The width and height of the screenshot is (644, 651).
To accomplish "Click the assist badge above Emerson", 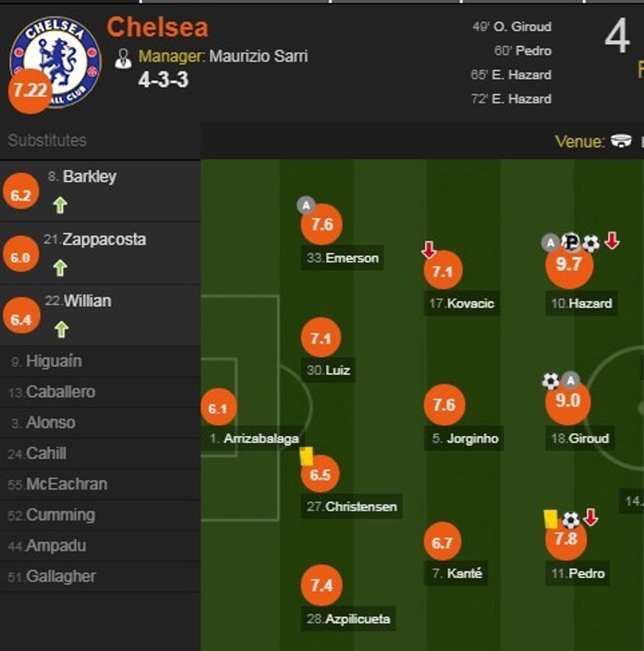I will 306,205.
